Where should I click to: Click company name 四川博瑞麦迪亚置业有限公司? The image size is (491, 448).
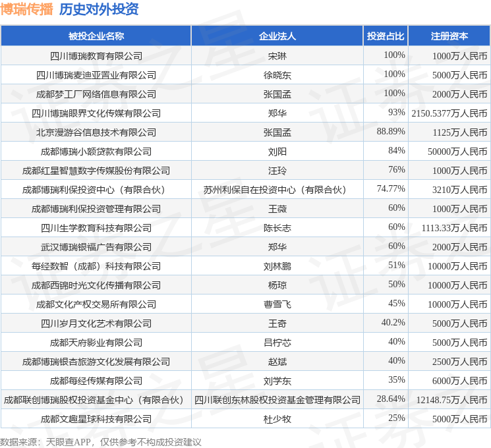pyautogui.click(x=96, y=76)
